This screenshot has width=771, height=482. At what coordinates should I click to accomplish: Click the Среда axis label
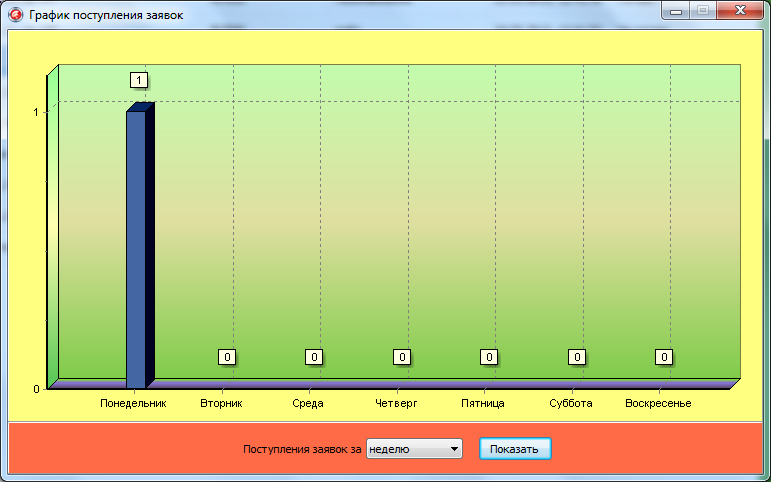point(308,403)
